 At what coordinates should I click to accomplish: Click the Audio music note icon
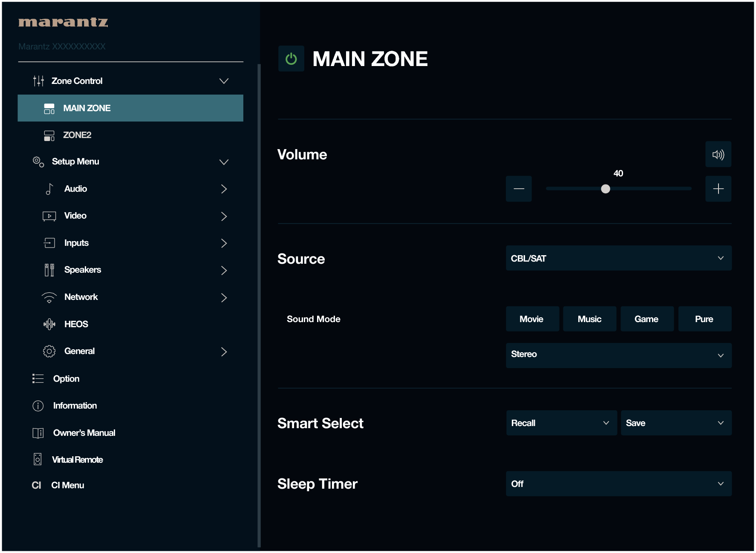[49, 189]
